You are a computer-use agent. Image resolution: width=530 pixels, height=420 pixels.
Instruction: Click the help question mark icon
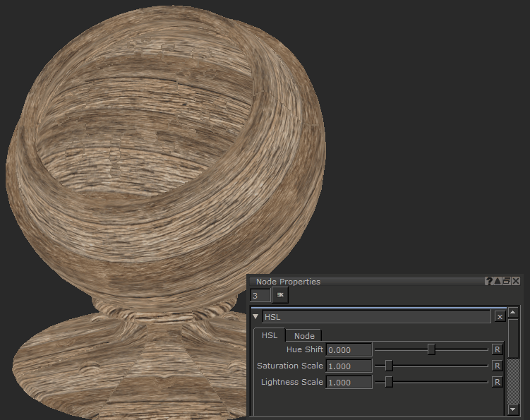489,281
